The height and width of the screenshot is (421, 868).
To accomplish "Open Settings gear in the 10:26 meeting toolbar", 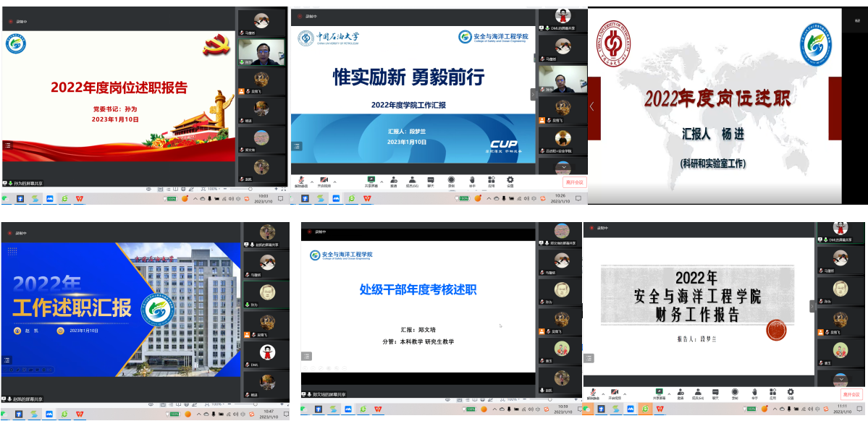I will [x=510, y=180].
